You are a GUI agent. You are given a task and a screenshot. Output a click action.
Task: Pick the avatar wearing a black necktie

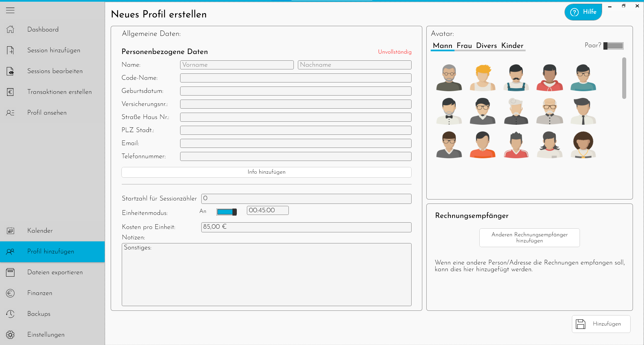(x=583, y=111)
